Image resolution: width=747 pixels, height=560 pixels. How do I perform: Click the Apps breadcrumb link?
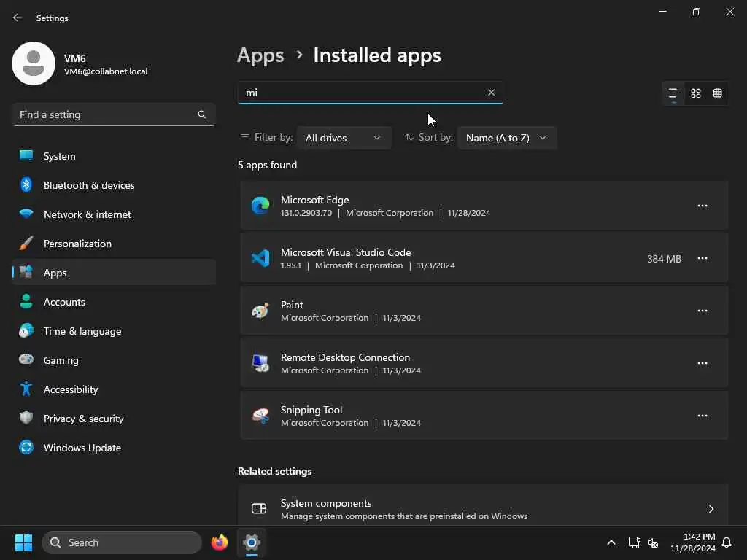pyautogui.click(x=260, y=55)
